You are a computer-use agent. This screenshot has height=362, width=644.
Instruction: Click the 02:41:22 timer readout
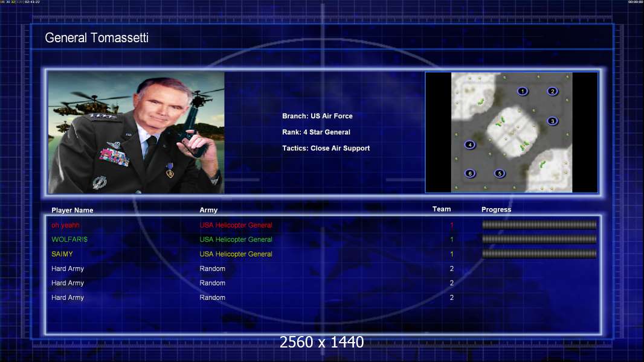click(33, 2)
